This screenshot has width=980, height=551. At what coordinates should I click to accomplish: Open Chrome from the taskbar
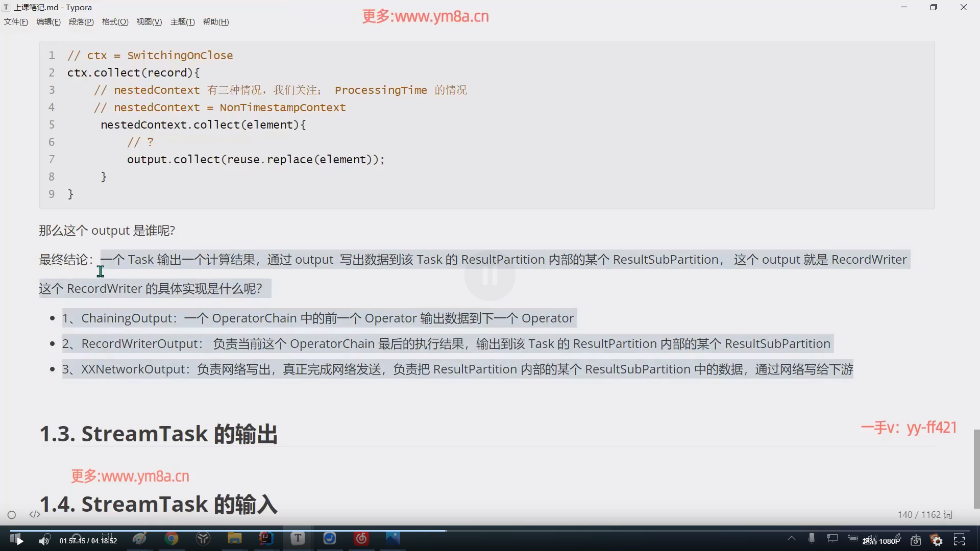coord(171,538)
